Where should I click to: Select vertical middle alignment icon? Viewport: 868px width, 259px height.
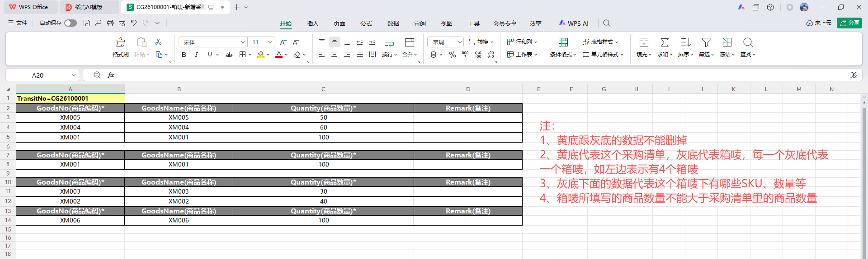pyautogui.click(x=335, y=42)
